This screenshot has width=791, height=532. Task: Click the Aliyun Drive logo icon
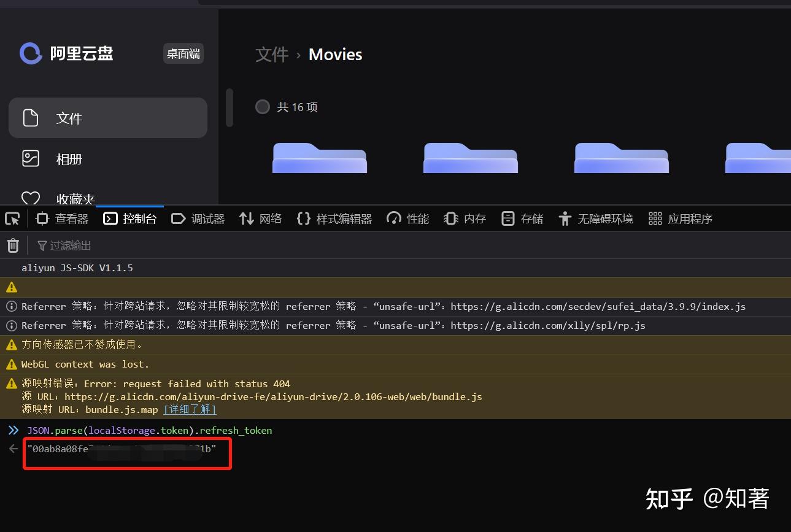click(x=31, y=53)
